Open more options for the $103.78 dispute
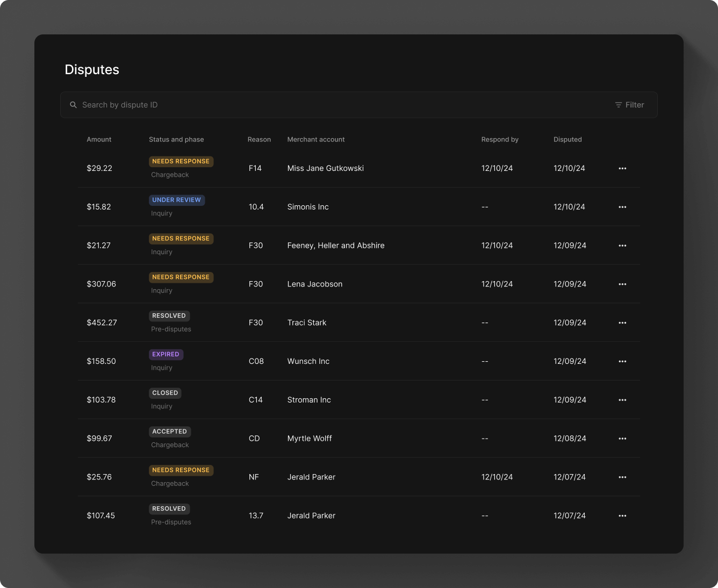The image size is (718, 588). [622, 400]
